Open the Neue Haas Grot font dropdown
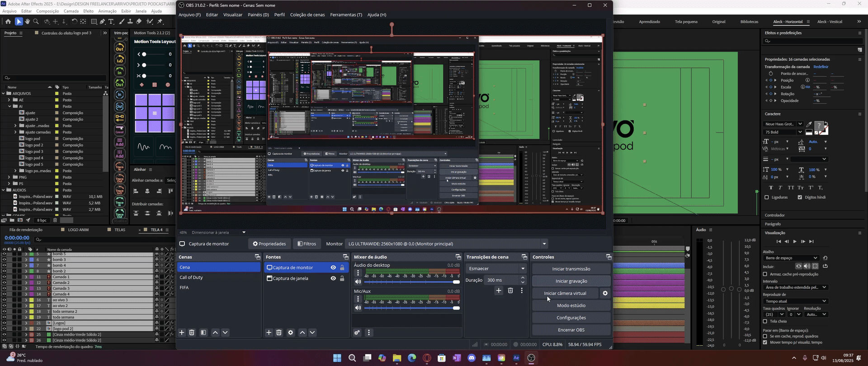868x366 pixels. [783, 124]
